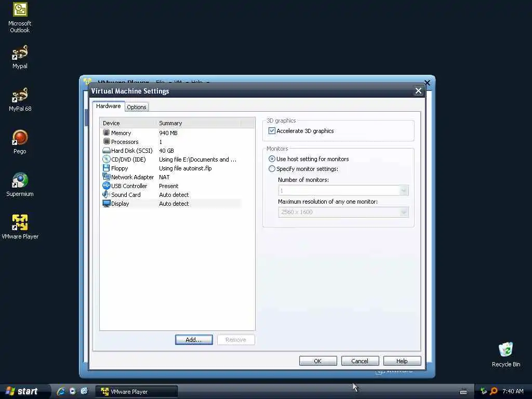
Task: Toggle Accelerate 3D graphics checkbox
Action: click(272, 130)
